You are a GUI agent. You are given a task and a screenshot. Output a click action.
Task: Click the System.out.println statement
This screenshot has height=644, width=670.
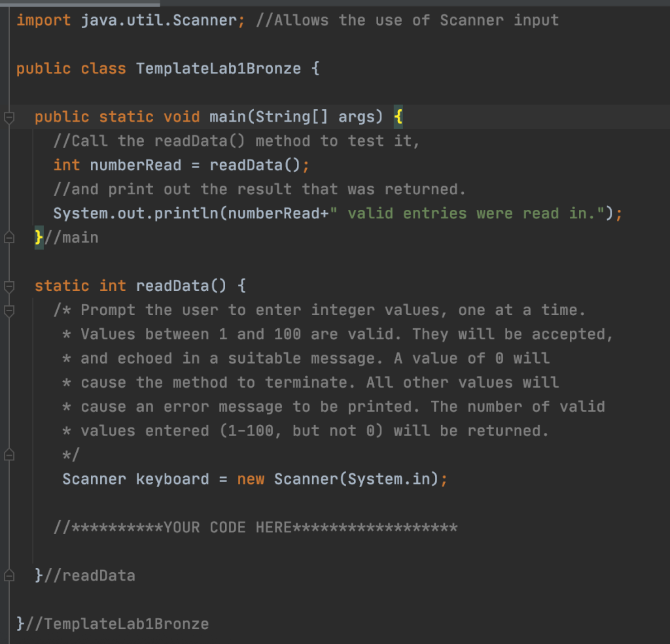[196, 213]
